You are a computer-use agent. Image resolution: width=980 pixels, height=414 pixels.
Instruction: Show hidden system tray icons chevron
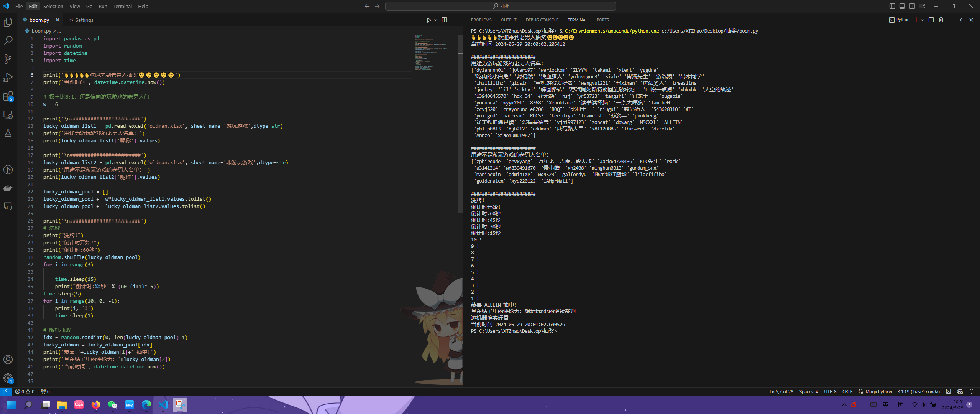point(844,405)
